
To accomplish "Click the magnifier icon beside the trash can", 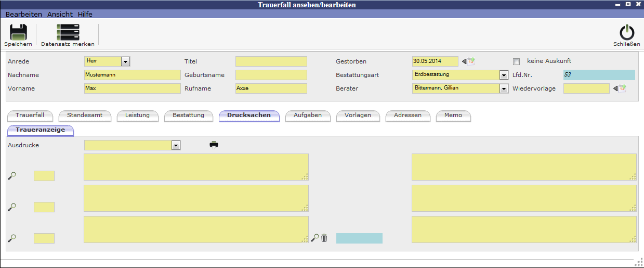I will [314, 238].
